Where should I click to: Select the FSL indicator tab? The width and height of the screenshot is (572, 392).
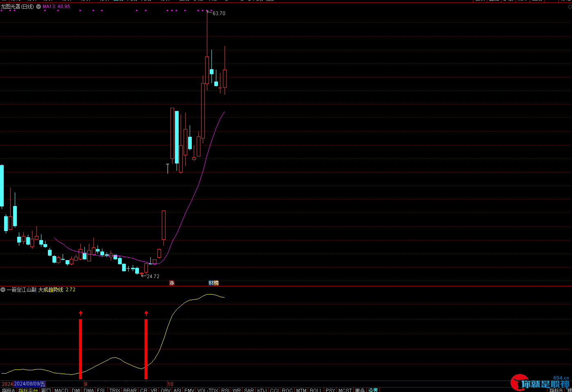[x=101, y=390]
